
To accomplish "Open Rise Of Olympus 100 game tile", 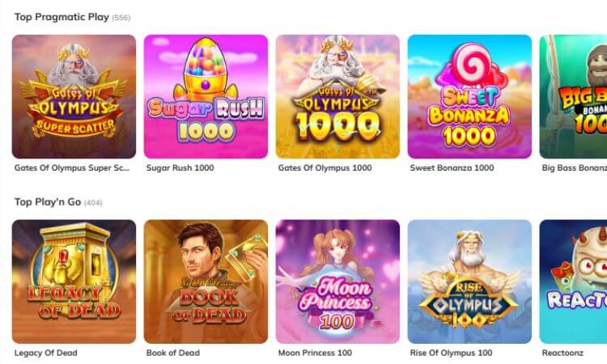I will click(469, 281).
